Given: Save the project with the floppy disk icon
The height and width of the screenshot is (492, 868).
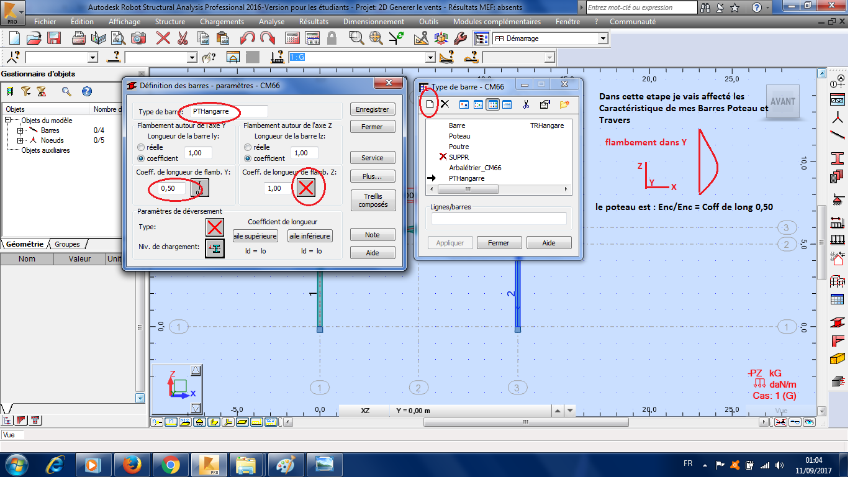Looking at the screenshot, I should [x=54, y=39].
